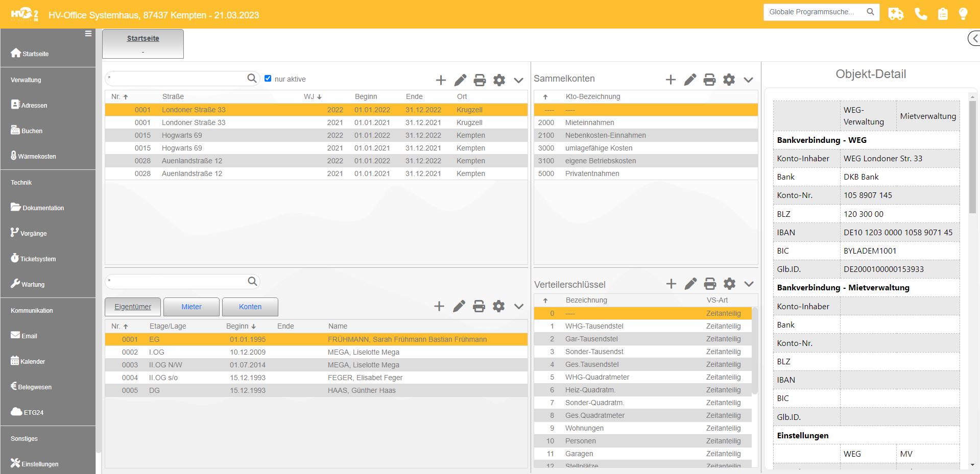
Task: Open Buchen in the sidebar menu
Action: (x=32, y=131)
